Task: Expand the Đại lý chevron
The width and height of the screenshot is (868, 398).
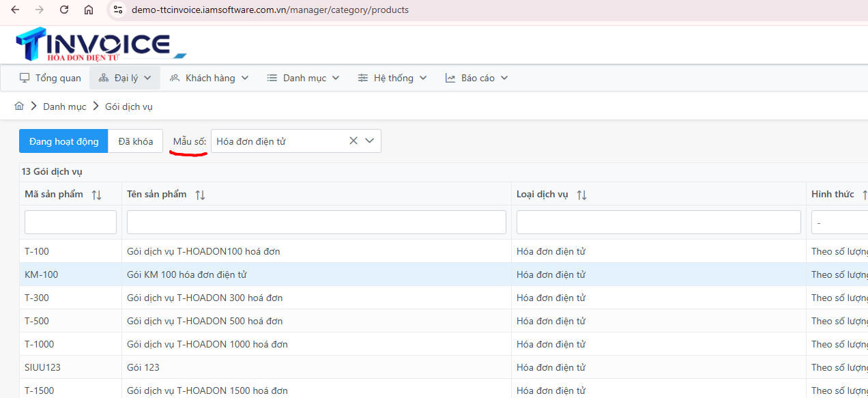Action: click(x=147, y=78)
